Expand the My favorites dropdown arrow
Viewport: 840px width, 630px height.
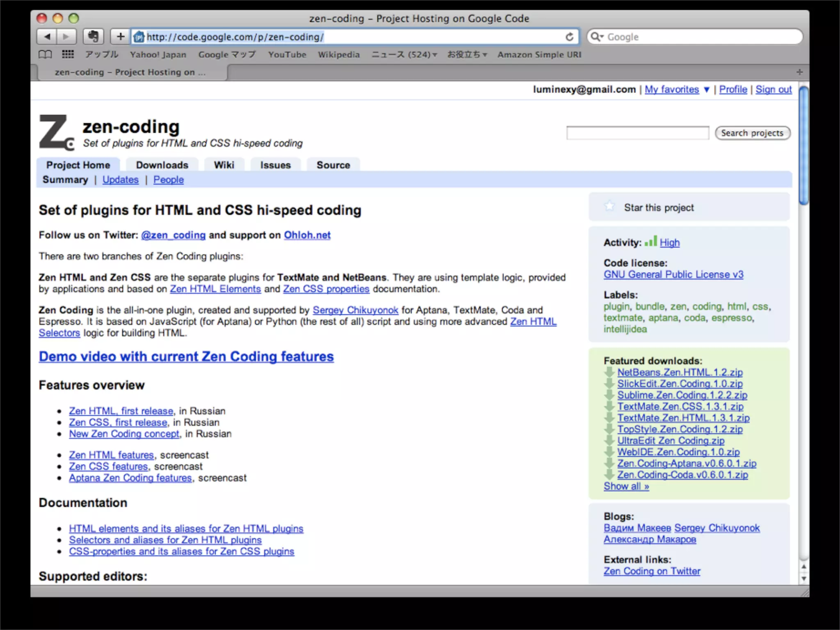point(706,90)
